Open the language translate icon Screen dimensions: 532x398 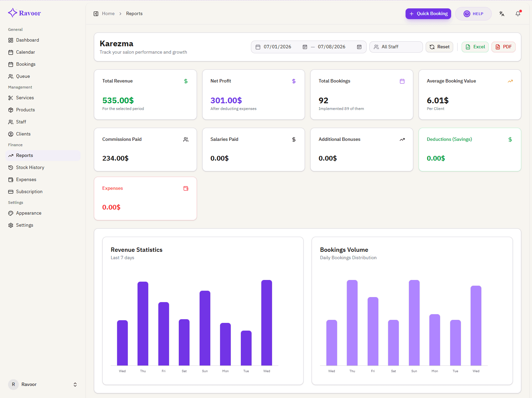(502, 14)
